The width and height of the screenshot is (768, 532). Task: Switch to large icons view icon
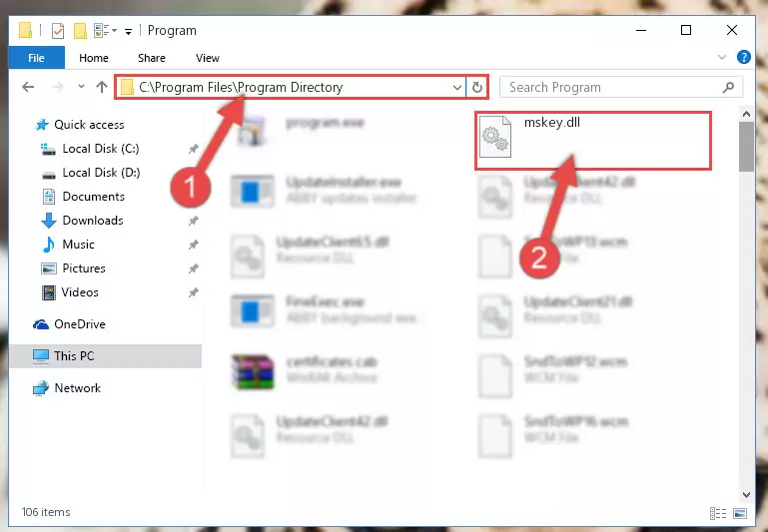(x=740, y=513)
